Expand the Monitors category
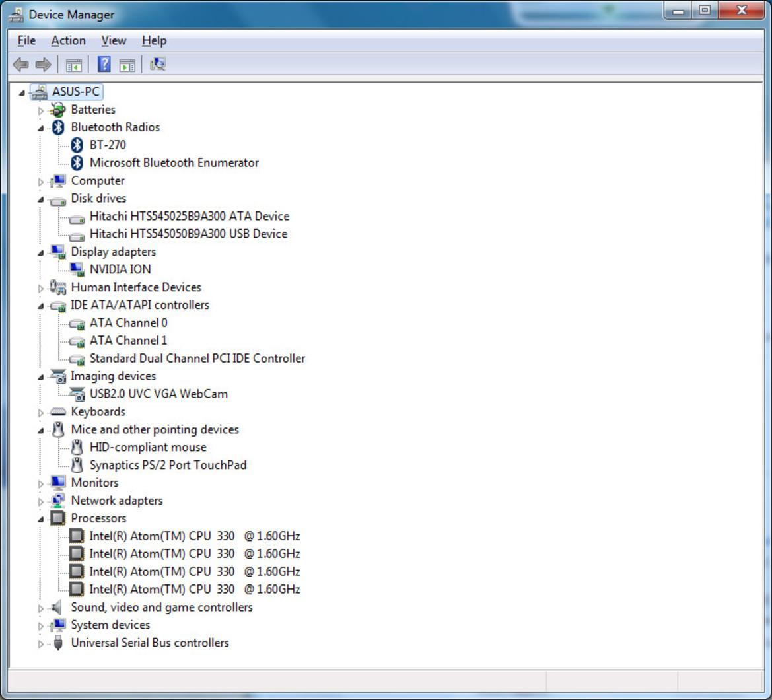The image size is (772, 700). [41, 483]
